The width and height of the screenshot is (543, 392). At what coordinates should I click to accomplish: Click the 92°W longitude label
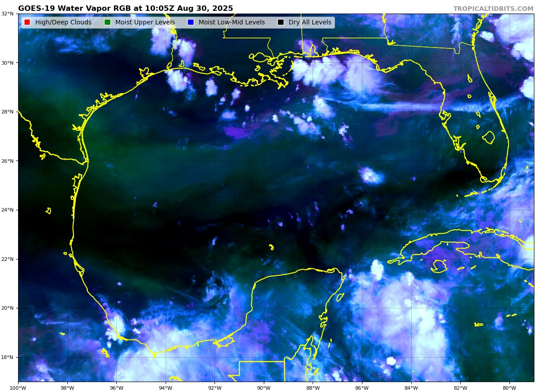click(x=214, y=387)
